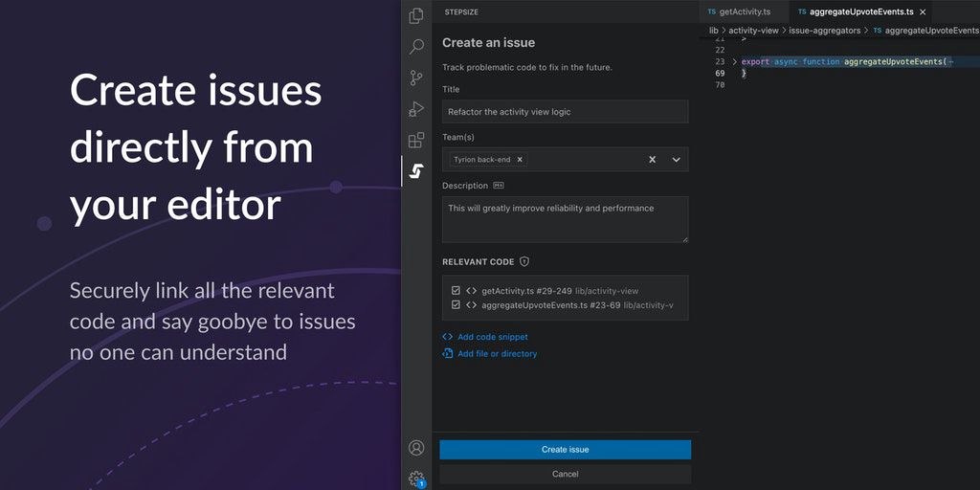Click the Team(s) selection field

565,160
